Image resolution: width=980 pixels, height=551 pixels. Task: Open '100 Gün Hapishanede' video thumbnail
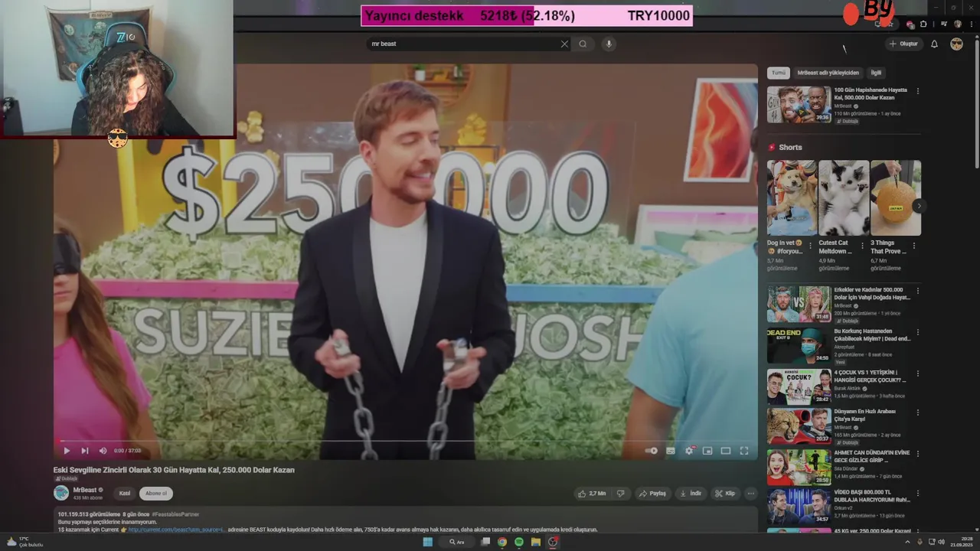(x=799, y=104)
